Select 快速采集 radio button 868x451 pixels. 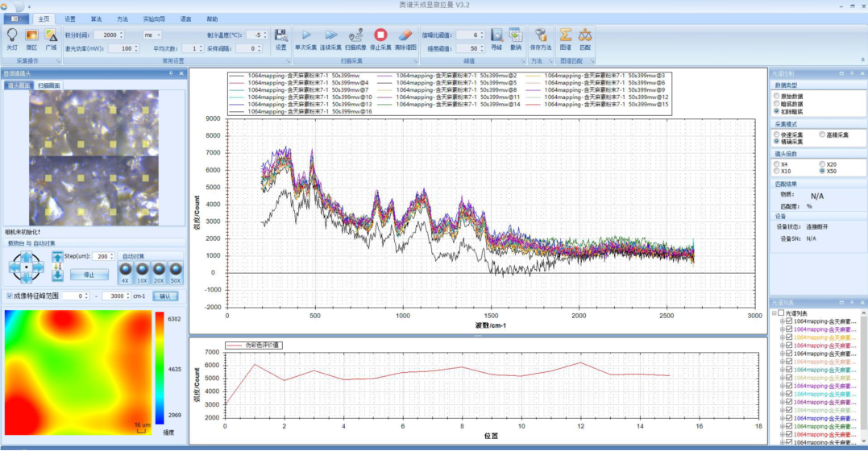point(777,134)
